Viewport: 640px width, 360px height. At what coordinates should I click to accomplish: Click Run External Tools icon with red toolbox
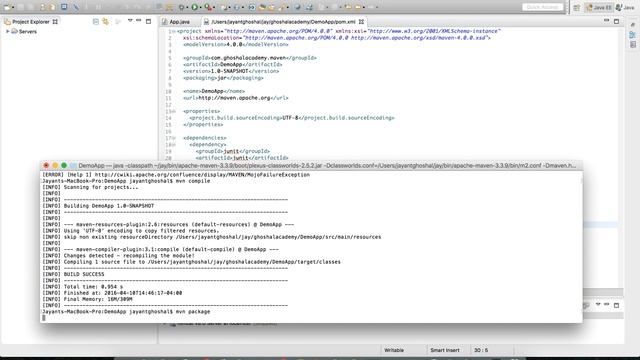pos(208,7)
